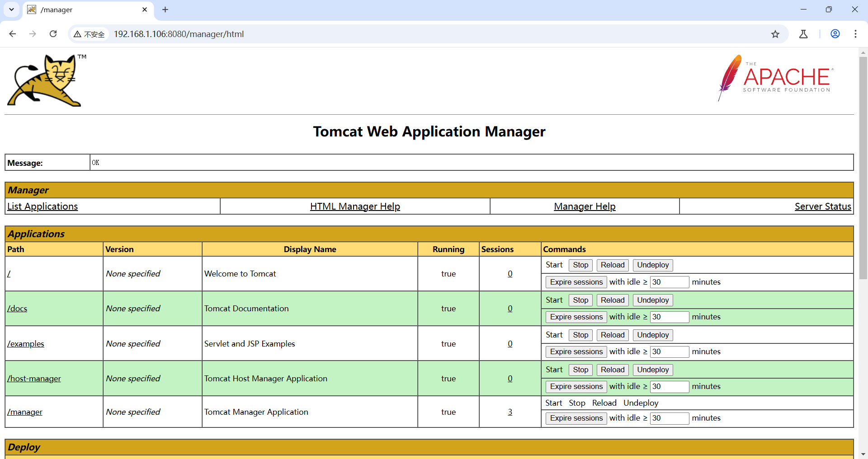Expire sessions for Tomcat Manager Application

(x=576, y=418)
